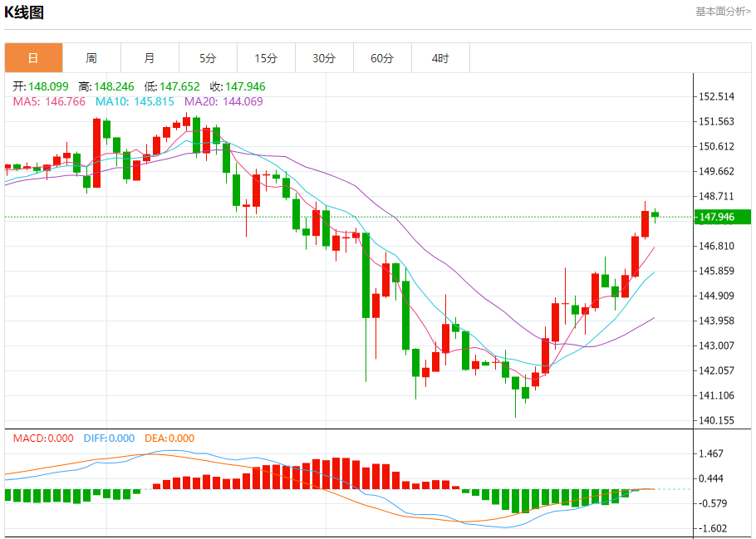Viewport: 756px width, 539px height.
Task: Click the -1.602 MACD axis label
Action: coord(711,528)
